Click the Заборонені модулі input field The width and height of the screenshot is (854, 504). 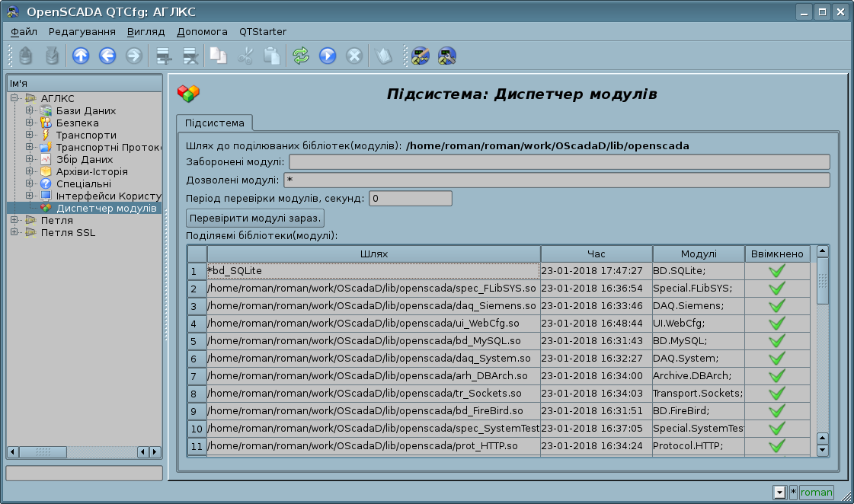(x=559, y=161)
